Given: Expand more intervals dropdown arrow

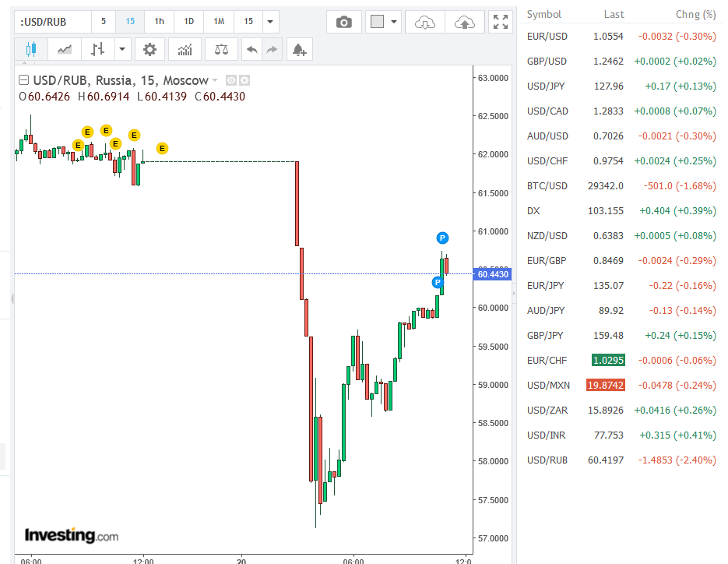Looking at the screenshot, I should (270, 21).
